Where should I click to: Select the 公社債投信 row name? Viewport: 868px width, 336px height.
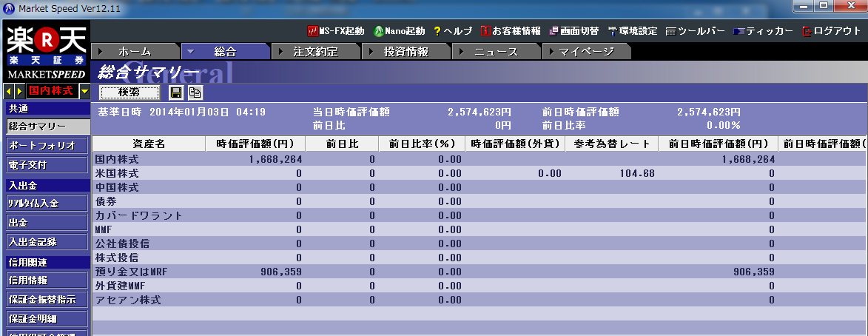coord(122,243)
